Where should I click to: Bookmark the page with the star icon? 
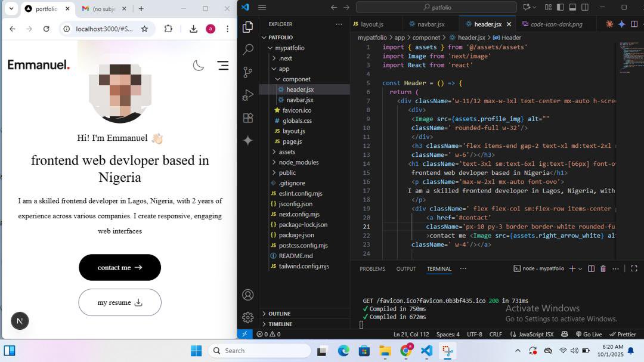[144, 29]
